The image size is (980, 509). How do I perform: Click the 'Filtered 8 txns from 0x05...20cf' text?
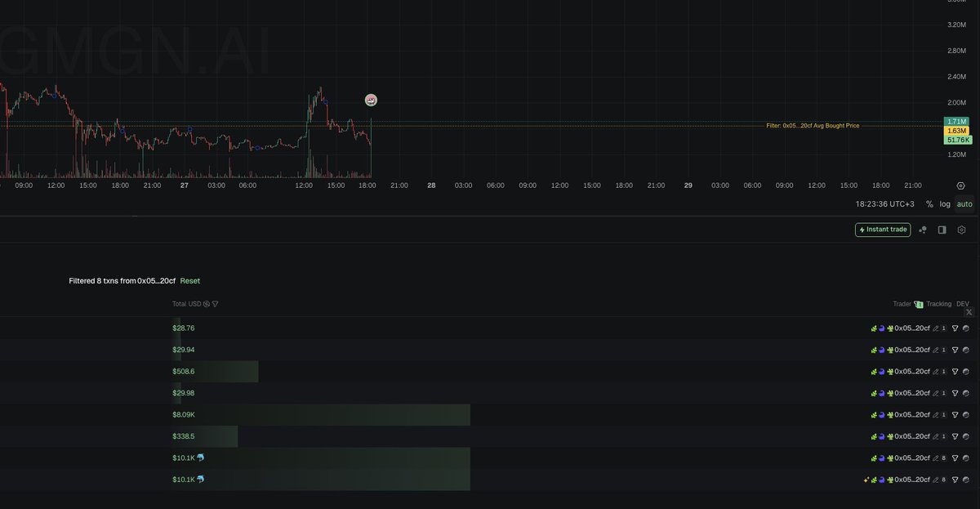click(122, 281)
